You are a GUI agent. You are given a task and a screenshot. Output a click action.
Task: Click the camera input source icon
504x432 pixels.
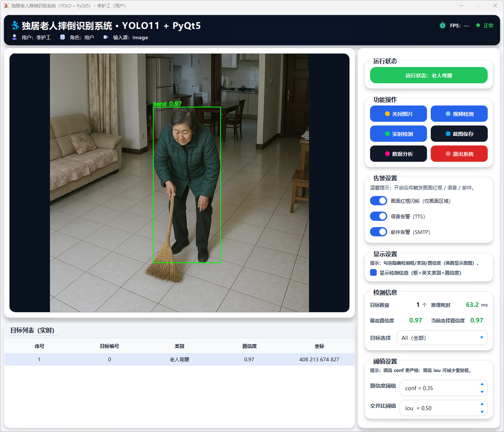[x=105, y=37]
